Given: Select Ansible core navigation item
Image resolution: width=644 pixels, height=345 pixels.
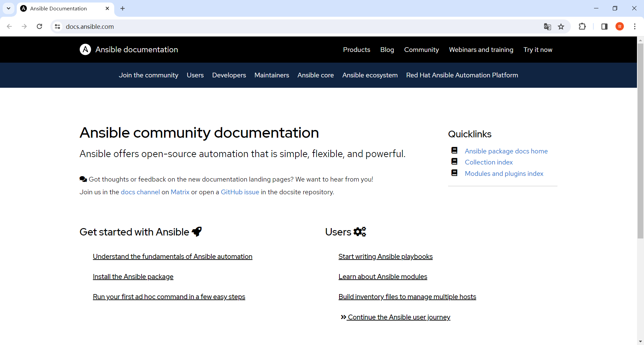Looking at the screenshot, I should [x=316, y=75].
